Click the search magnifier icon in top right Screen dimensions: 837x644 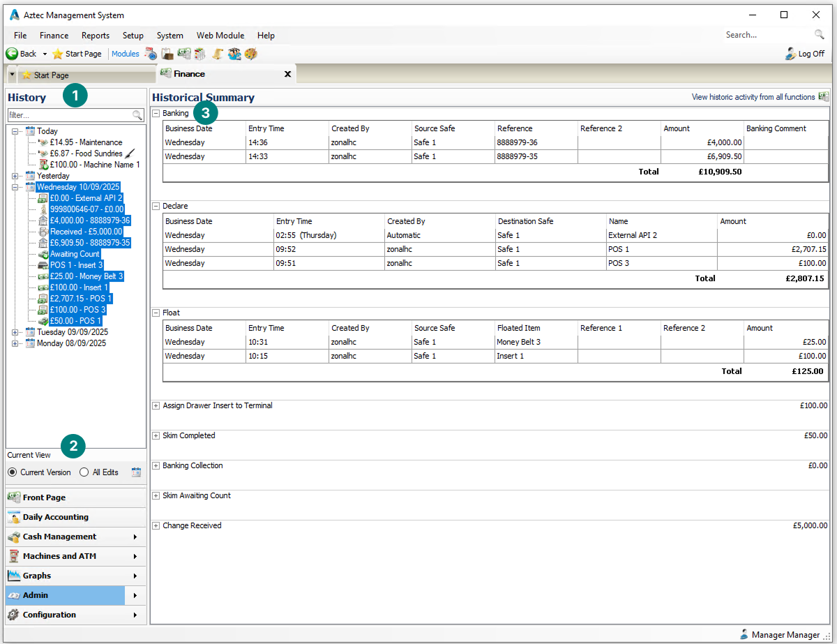[819, 35]
